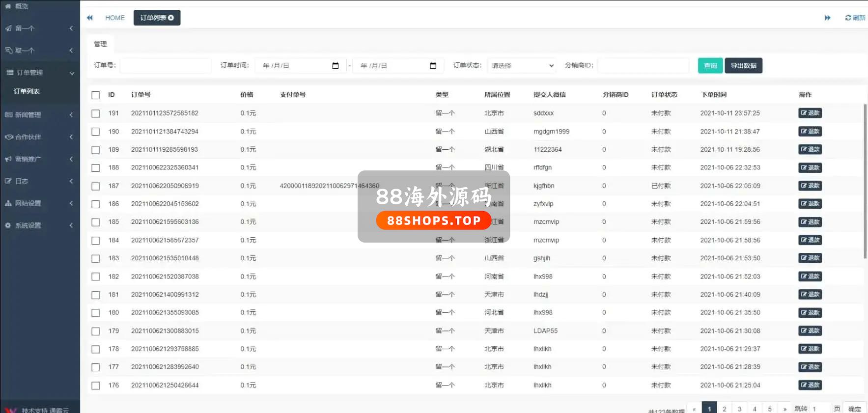
Task: Click the double-right arrow tab scroll icon
Action: [x=827, y=18]
